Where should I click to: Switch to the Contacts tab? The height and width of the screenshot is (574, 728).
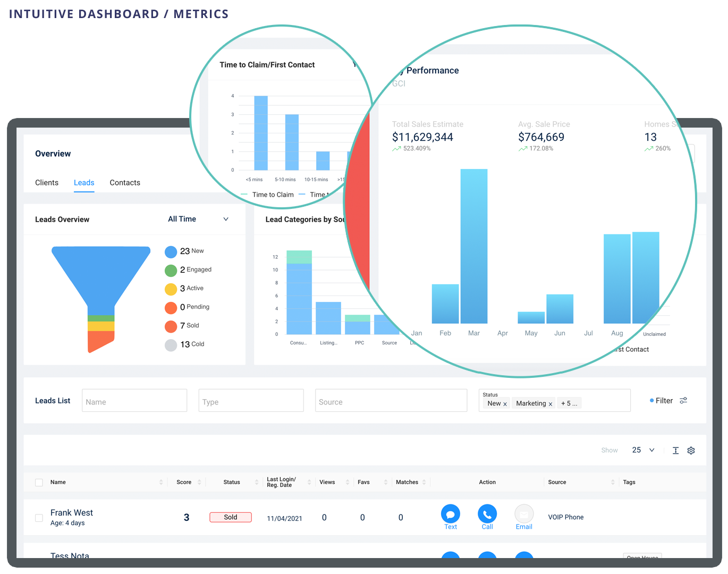(125, 182)
